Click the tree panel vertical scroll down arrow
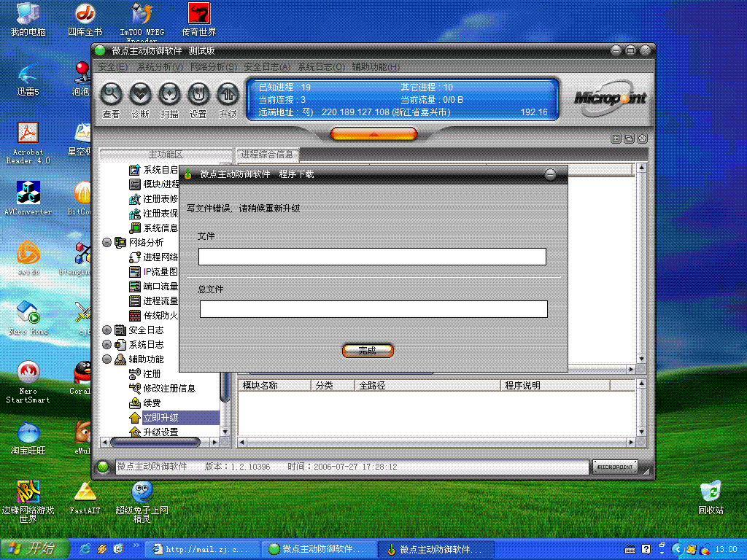Image resolution: width=747 pixels, height=560 pixels. 225,432
